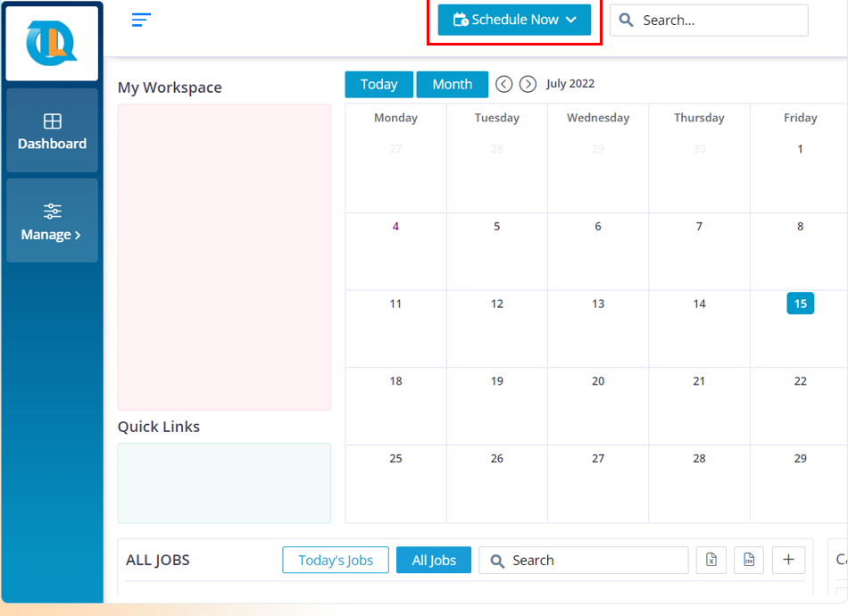848x616 pixels.
Task: Go to next month using right arrow
Action: (528, 84)
